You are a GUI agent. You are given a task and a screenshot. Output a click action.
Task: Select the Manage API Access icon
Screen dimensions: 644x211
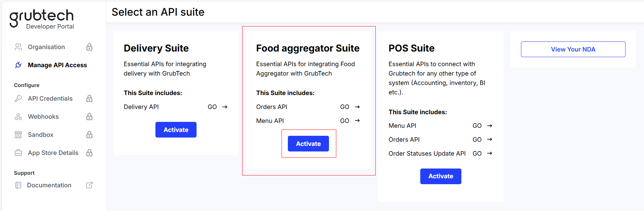coord(18,65)
